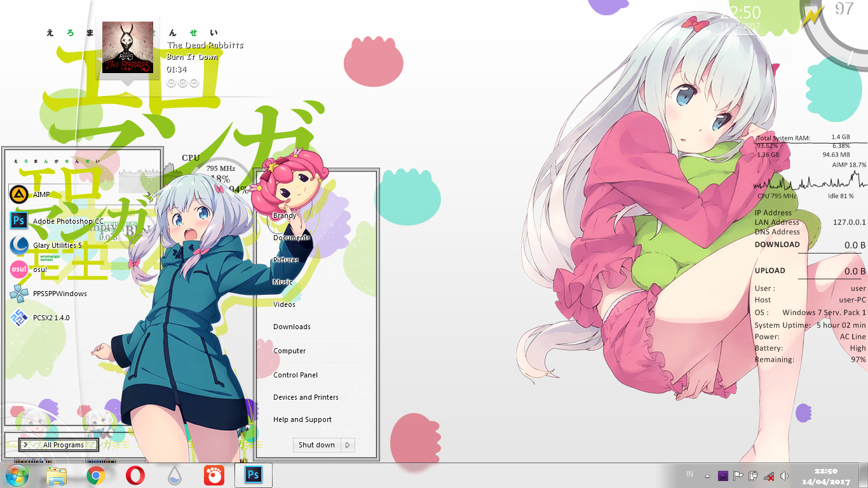
Task: Click the IN input language indicator
Action: pos(690,475)
